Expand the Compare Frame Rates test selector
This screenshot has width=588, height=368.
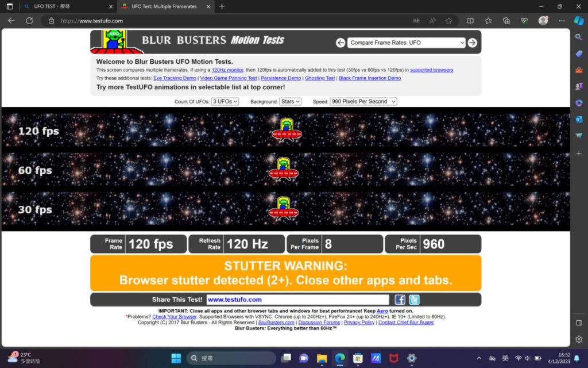(x=407, y=43)
